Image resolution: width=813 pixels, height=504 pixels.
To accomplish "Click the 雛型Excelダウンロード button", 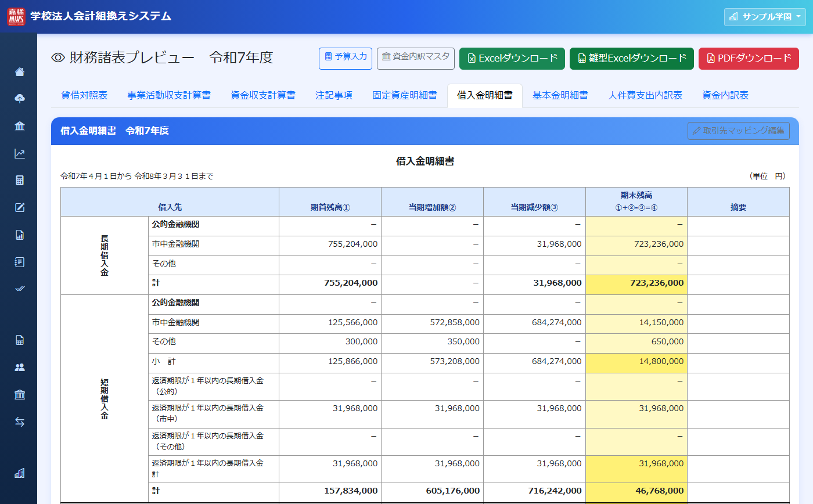I will tap(632, 59).
